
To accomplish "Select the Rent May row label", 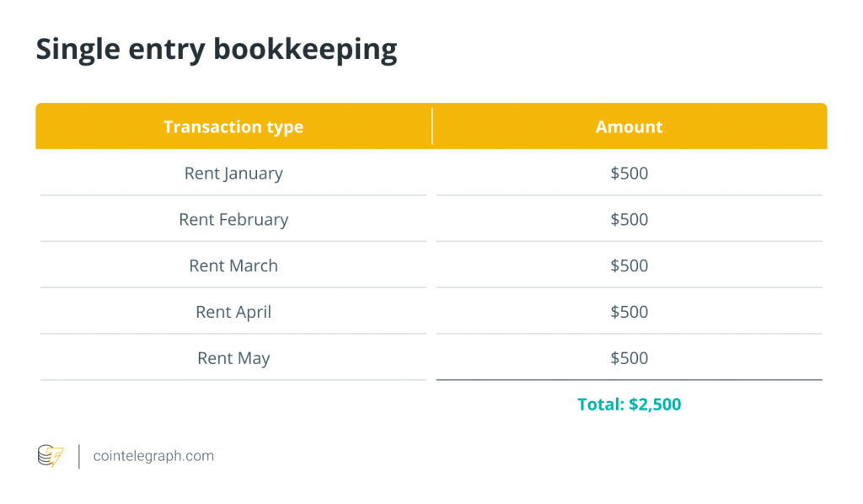I will pyautogui.click(x=233, y=358).
